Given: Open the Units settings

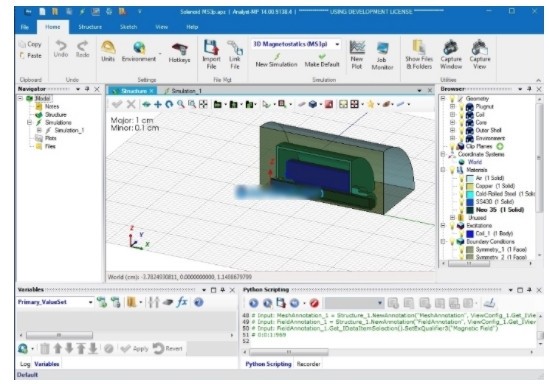Looking at the screenshot, I should click(108, 51).
